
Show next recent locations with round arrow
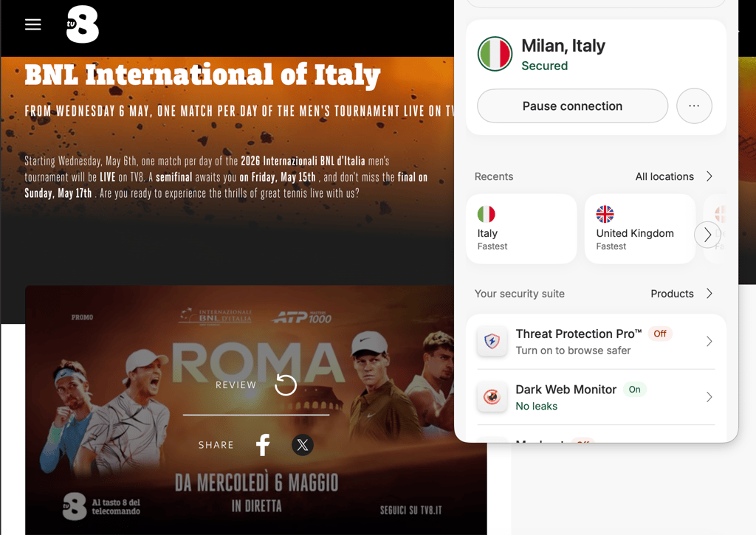pyautogui.click(x=707, y=235)
